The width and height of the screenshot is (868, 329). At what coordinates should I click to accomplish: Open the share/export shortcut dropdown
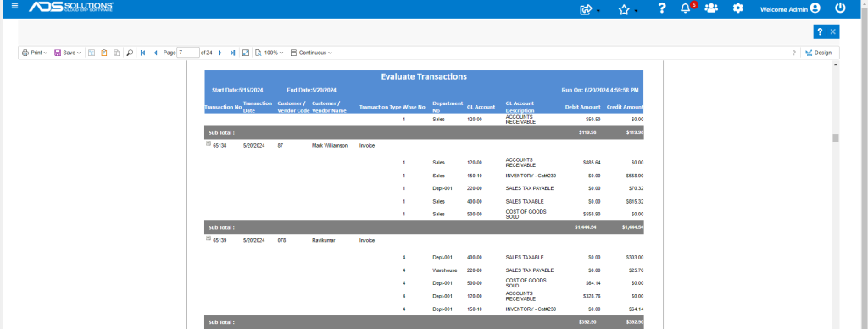(x=590, y=8)
